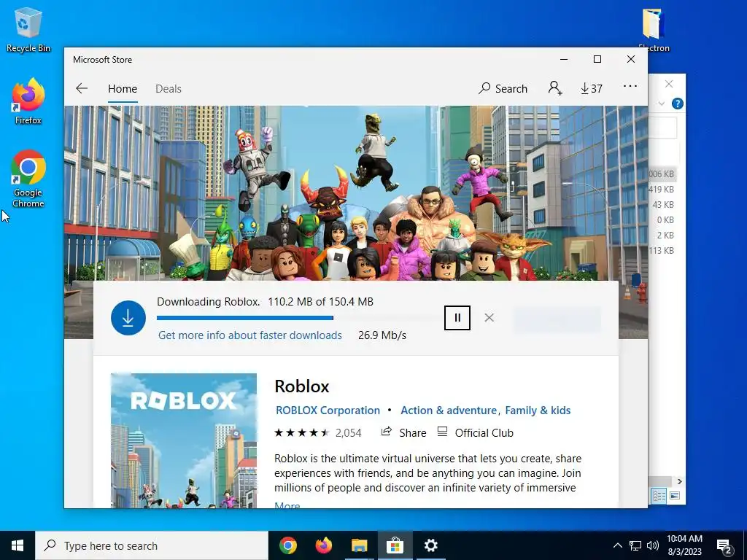
Task: Show hidden system tray icons
Action: [617, 545]
